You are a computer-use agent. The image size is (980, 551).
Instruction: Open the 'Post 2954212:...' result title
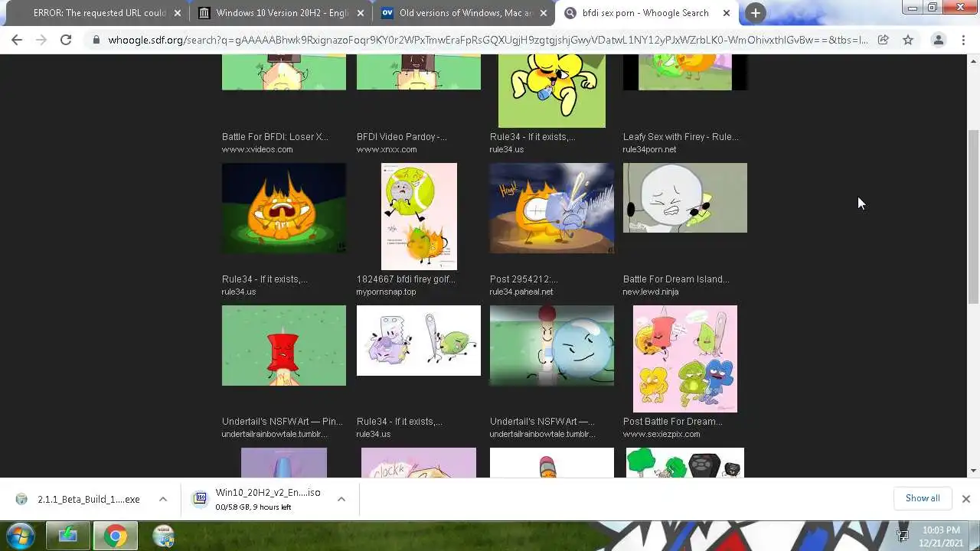tap(524, 279)
